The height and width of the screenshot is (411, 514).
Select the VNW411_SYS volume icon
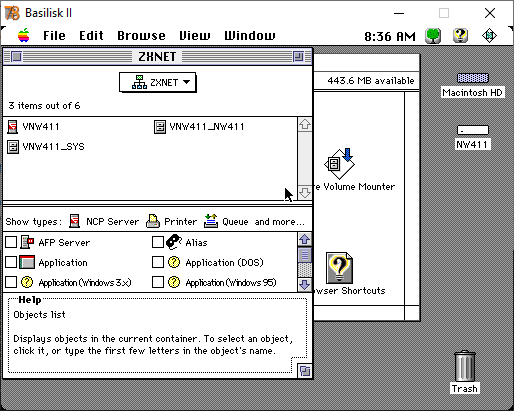click(13, 147)
